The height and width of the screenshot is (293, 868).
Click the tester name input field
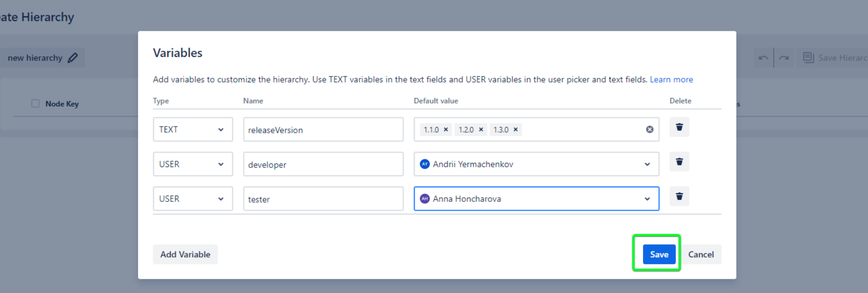click(323, 199)
